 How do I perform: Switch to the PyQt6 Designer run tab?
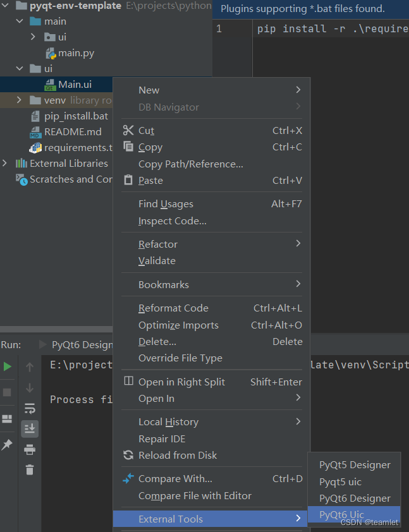point(82,345)
